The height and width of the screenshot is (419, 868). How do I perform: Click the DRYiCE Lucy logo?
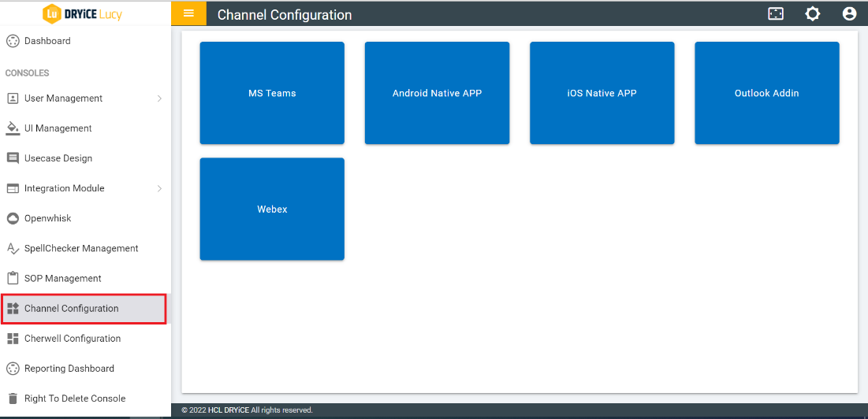[x=83, y=13]
